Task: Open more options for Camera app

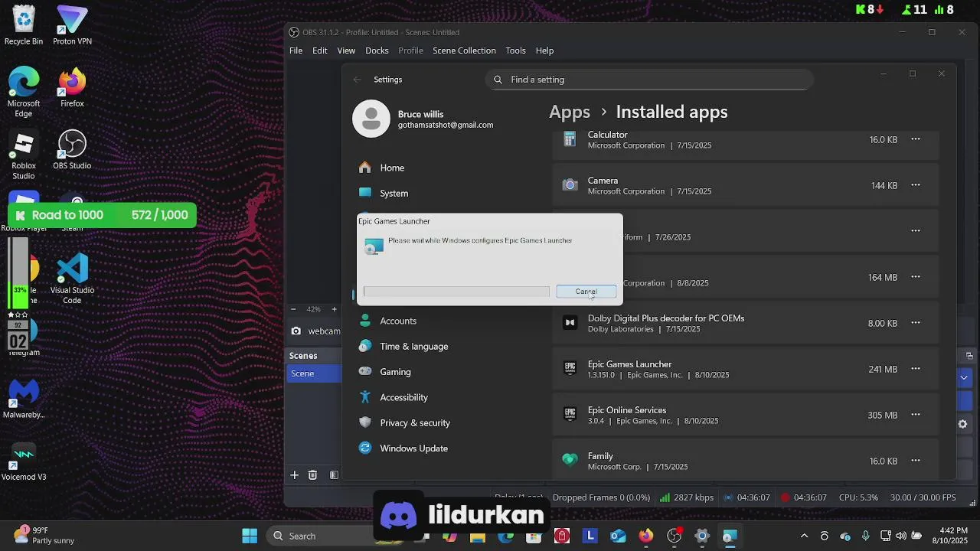Action: 915,185
